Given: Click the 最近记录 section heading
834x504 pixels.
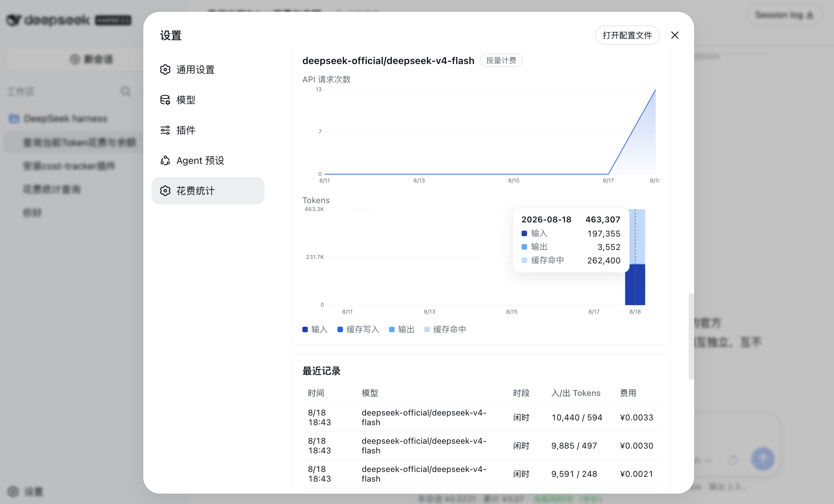Looking at the screenshot, I should (x=321, y=371).
